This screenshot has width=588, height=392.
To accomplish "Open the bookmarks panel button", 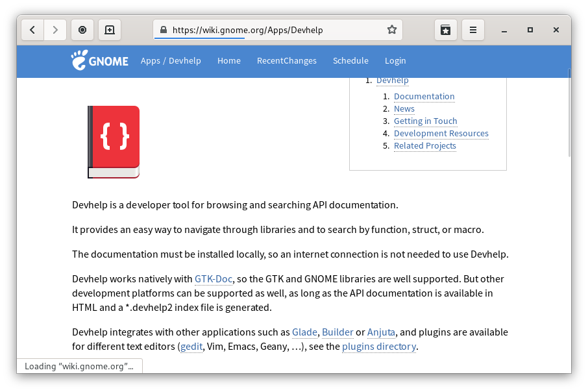I will pyautogui.click(x=445, y=30).
